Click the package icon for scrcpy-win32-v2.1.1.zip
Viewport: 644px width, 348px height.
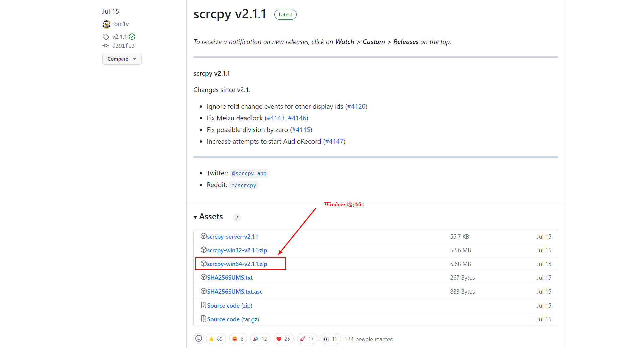[204, 250]
